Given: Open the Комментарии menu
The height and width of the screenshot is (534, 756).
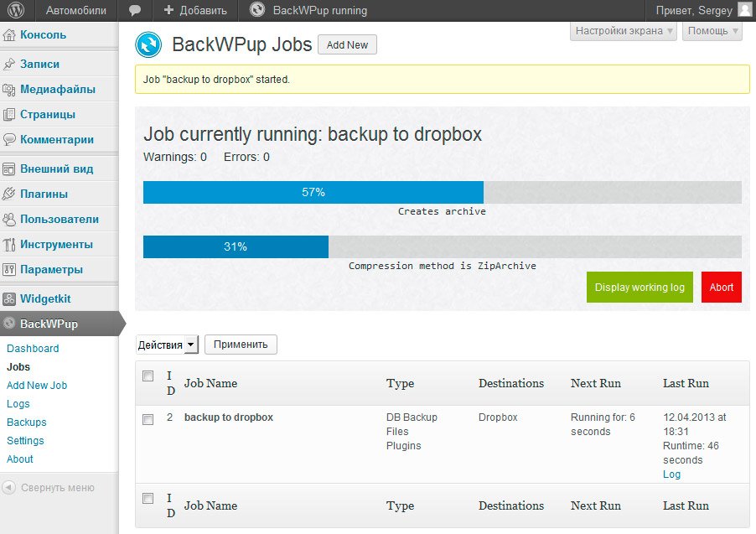Looking at the screenshot, I should (57, 139).
